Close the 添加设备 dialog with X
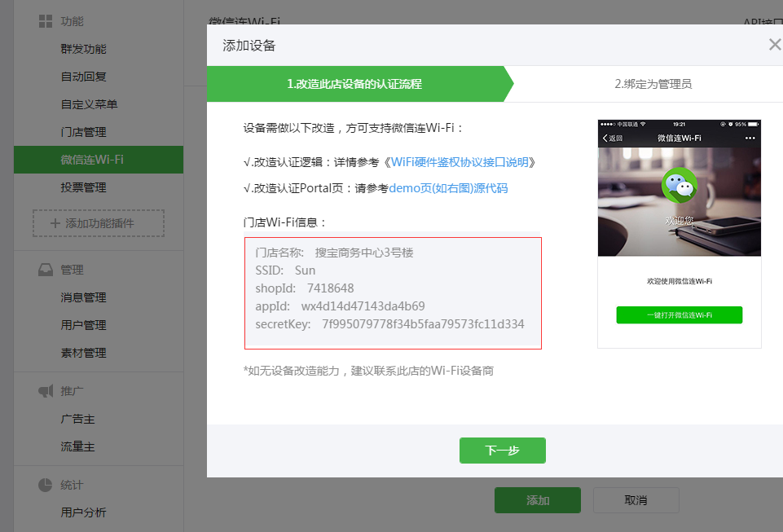 pos(774,45)
